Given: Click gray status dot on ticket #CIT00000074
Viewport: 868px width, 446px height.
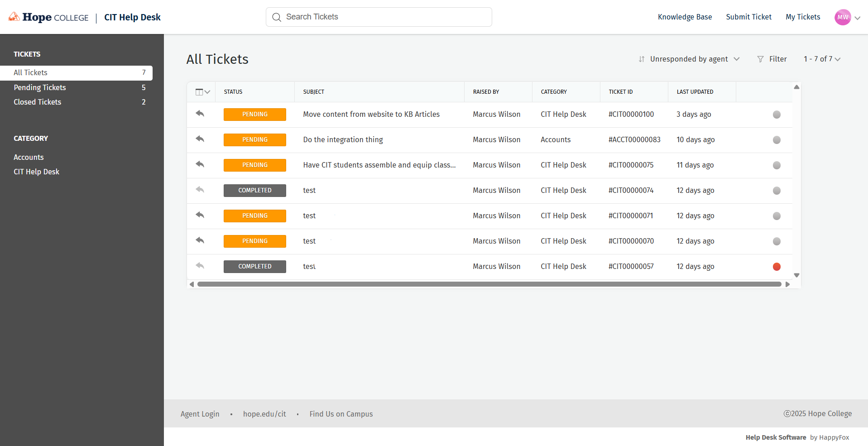Looking at the screenshot, I should pyautogui.click(x=777, y=191).
